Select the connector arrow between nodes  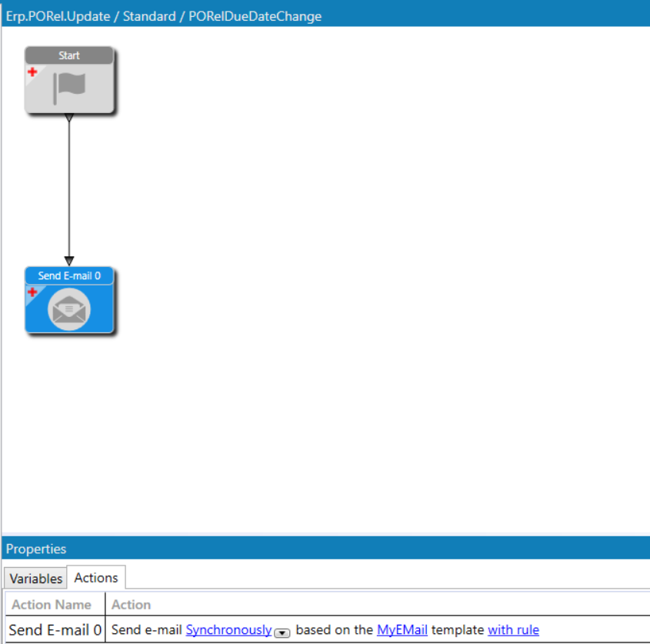(69, 190)
